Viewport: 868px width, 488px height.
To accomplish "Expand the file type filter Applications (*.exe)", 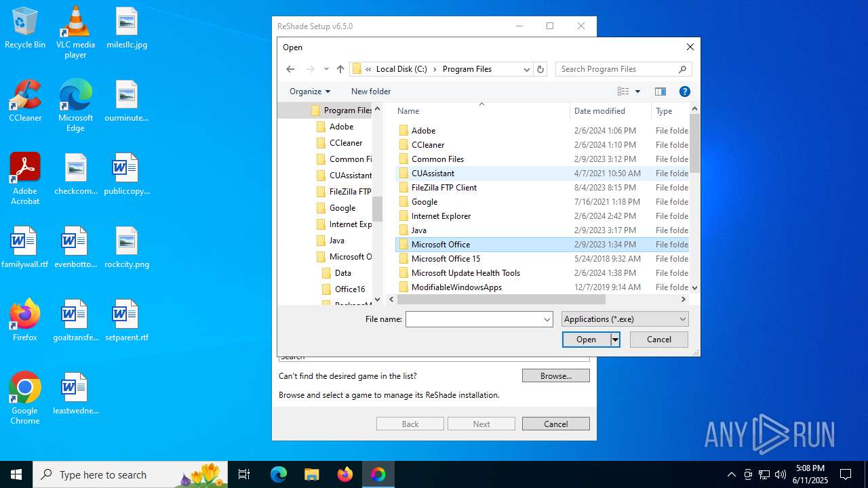I will 625,319.
